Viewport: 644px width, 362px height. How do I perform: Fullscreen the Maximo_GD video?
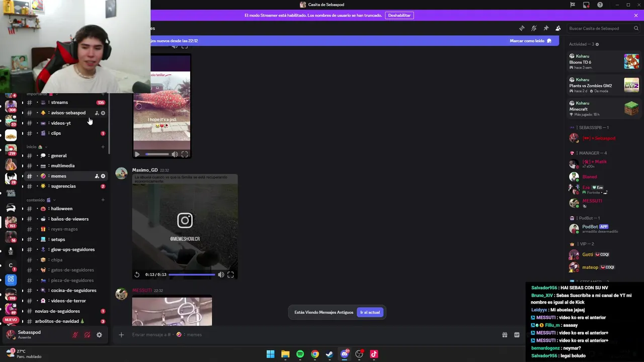coord(230,275)
